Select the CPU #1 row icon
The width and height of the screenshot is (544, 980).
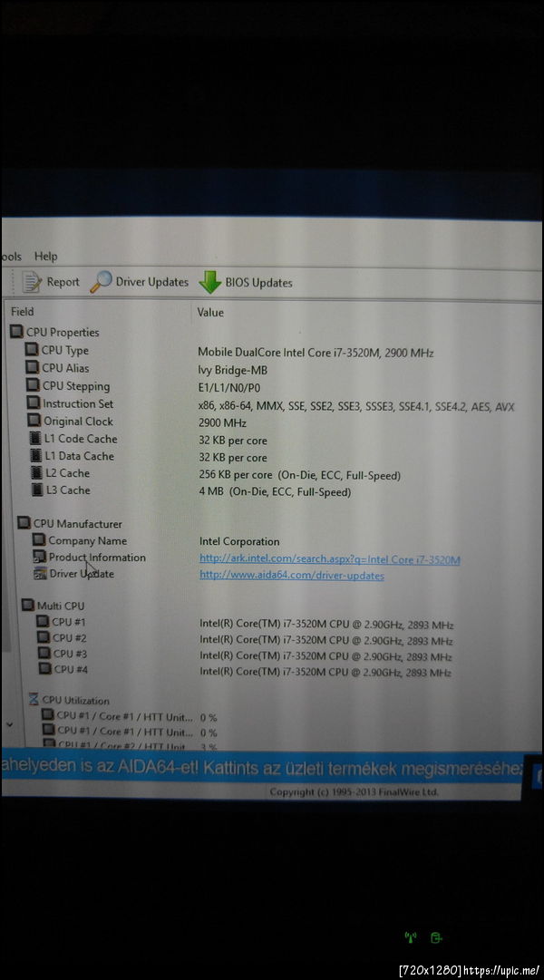pos(43,621)
